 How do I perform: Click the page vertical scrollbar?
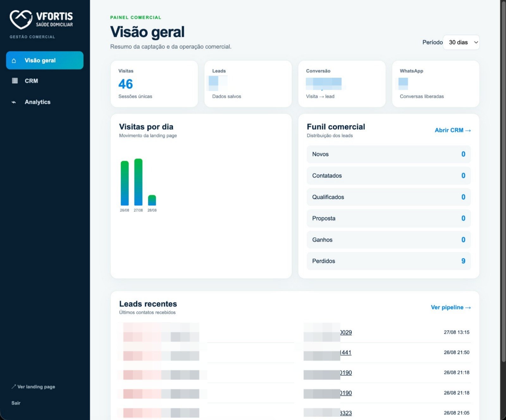[x=503, y=182]
